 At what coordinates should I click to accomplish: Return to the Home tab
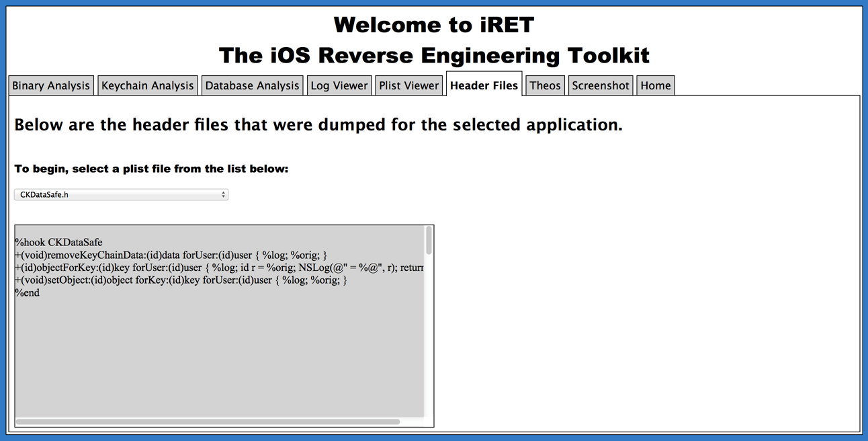655,85
